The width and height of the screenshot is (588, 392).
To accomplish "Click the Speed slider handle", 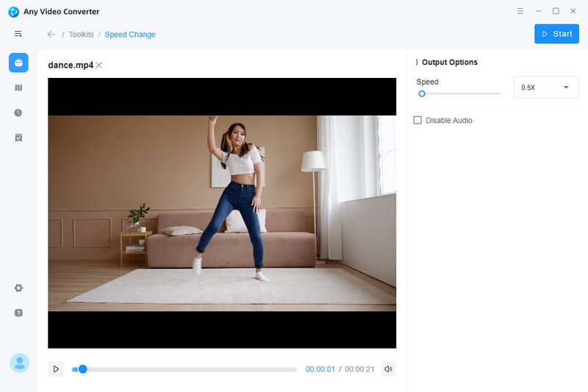I will [422, 93].
